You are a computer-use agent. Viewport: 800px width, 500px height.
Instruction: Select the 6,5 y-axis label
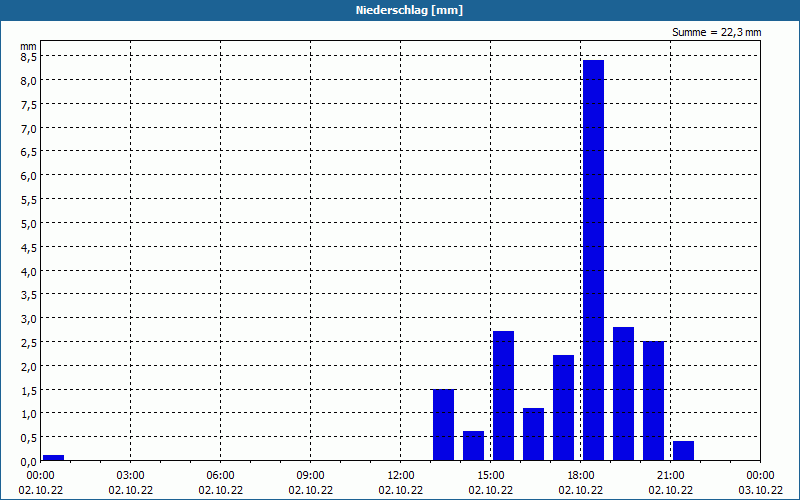coord(29,152)
